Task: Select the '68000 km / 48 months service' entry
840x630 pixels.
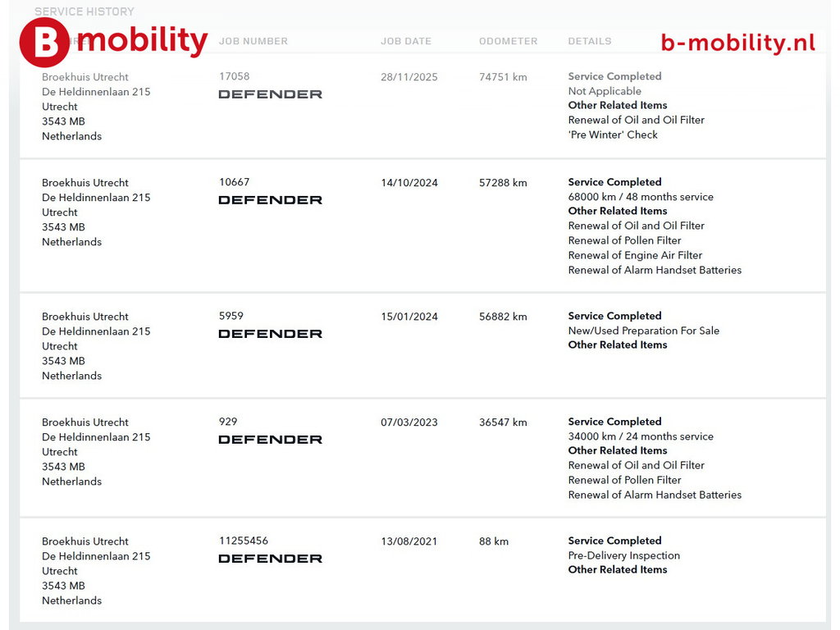Action: pos(641,197)
